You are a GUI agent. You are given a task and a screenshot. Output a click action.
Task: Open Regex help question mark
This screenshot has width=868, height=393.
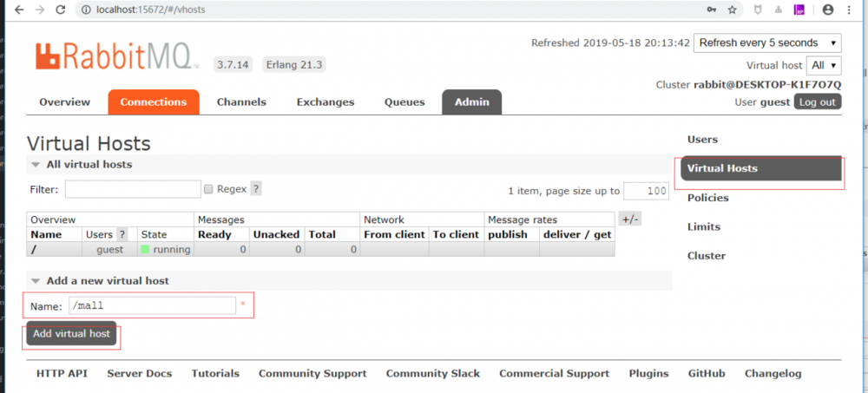pyautogui.click(x=256, y=189)
